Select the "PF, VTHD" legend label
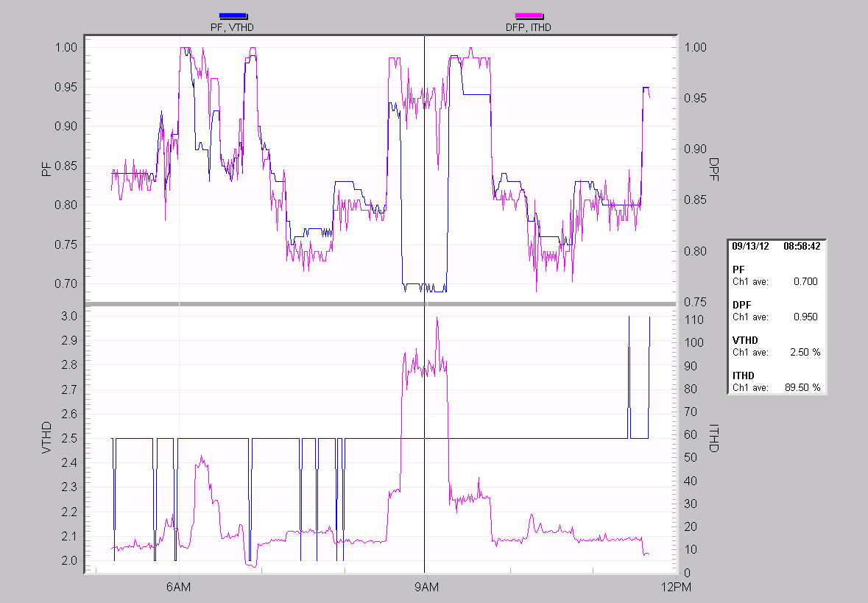Viewport: 868px width, 603px height. (233, 27)
